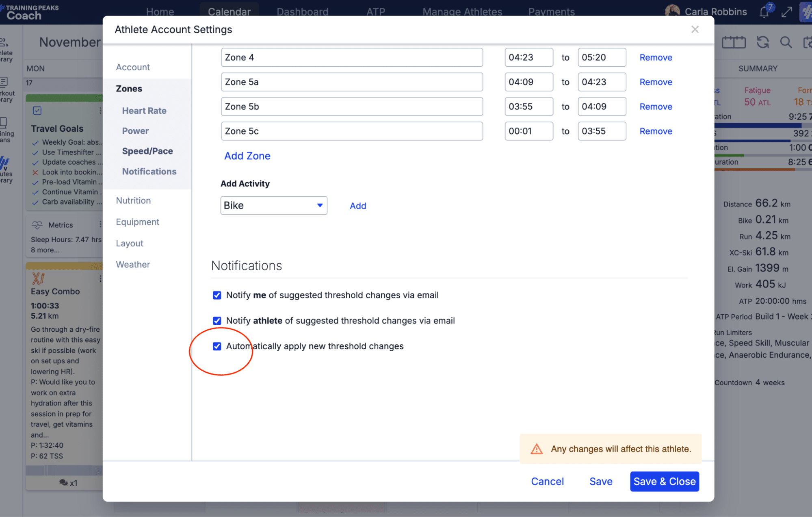Screen dimensions: 812x517
Task: Click the Easy Combo ski workout icon
Action: pyautogui.click(x=38, y=278)
